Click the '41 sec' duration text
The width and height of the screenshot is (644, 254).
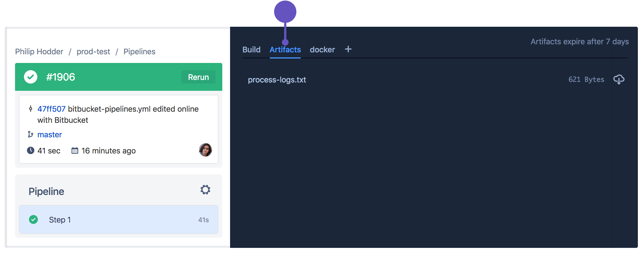pos(49,151)
